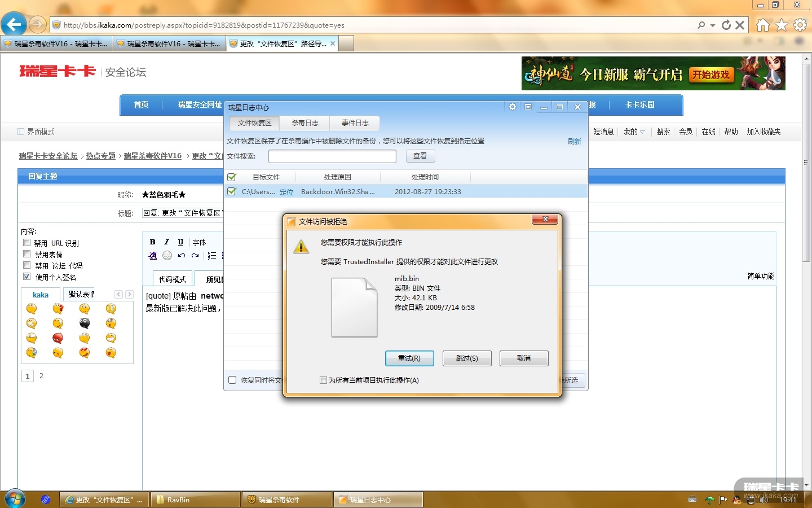Toggle 界面模式 checkbox

pyautogui.click(x=21, y=132)
